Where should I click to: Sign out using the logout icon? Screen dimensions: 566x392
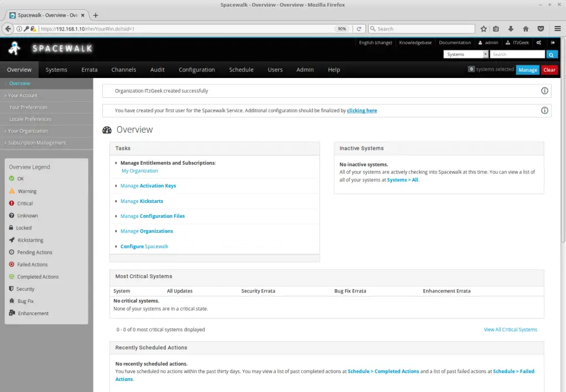point(553,43)
